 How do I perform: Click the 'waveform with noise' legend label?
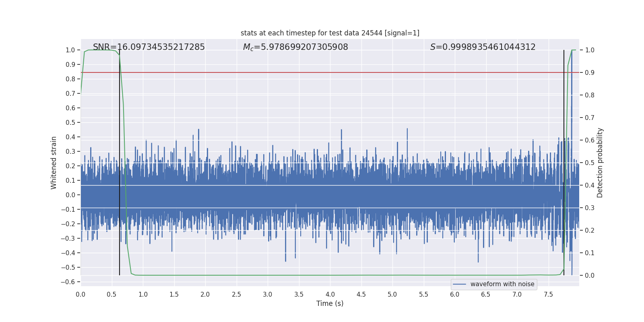click(x=502, y=284)
